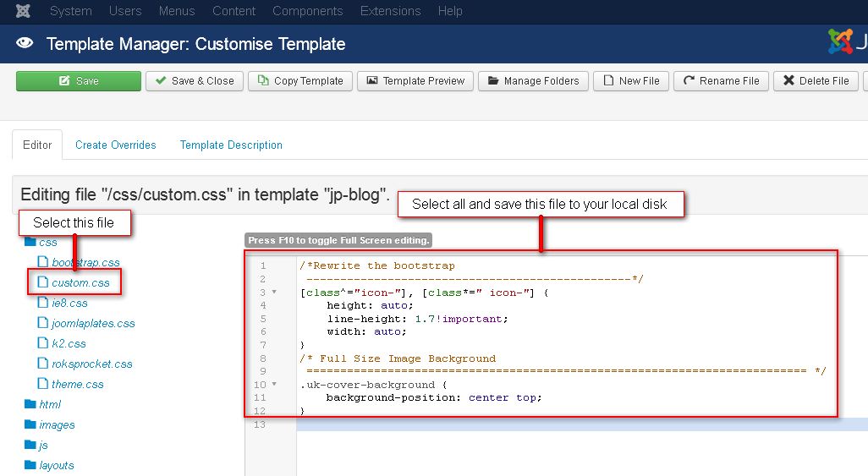This screenshot has width=868, height=476.
Task: Click the code line 'background-position: center top;'
Action: click(x=433, y=397)
